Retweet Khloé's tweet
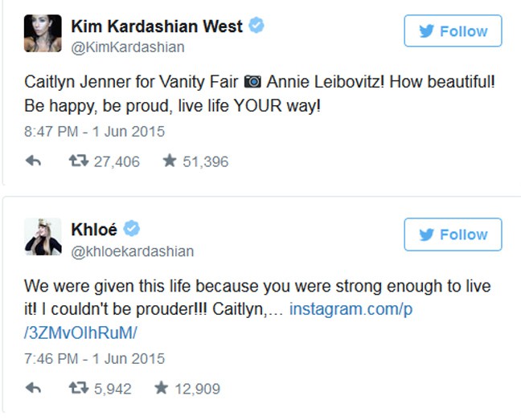This screenshot has width=521, height=420. [x=80, y=389]
